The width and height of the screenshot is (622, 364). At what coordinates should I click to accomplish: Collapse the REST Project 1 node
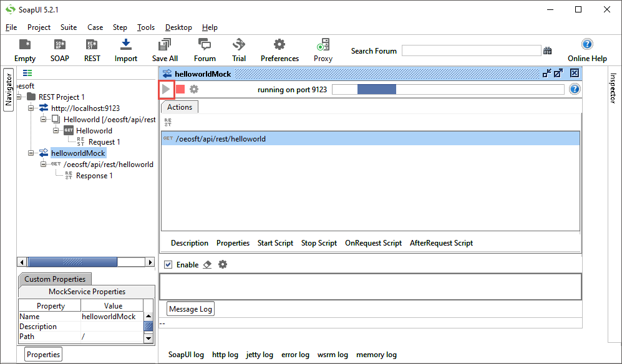click(19, 97)
